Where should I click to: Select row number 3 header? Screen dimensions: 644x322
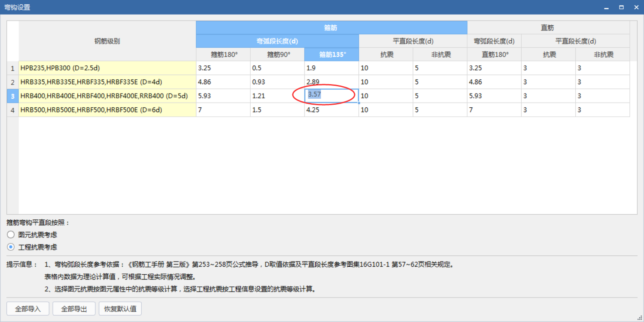(13, 96)
